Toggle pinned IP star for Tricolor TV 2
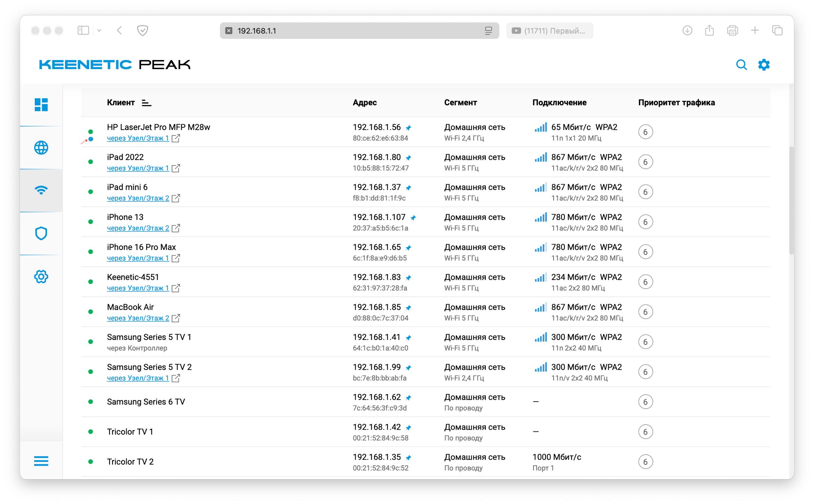Screen dimensions: 814x504 pos(409,458)
